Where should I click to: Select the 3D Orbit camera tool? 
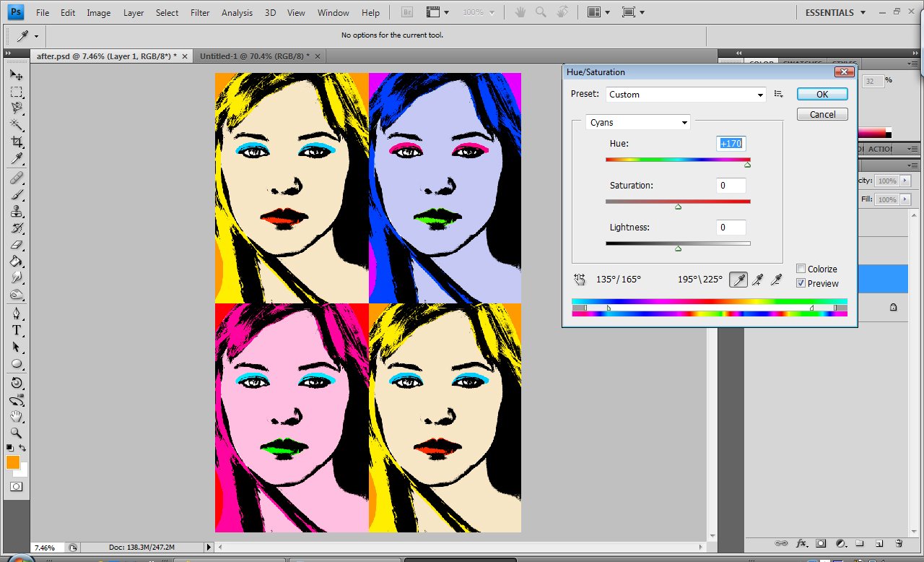(16, 399)
